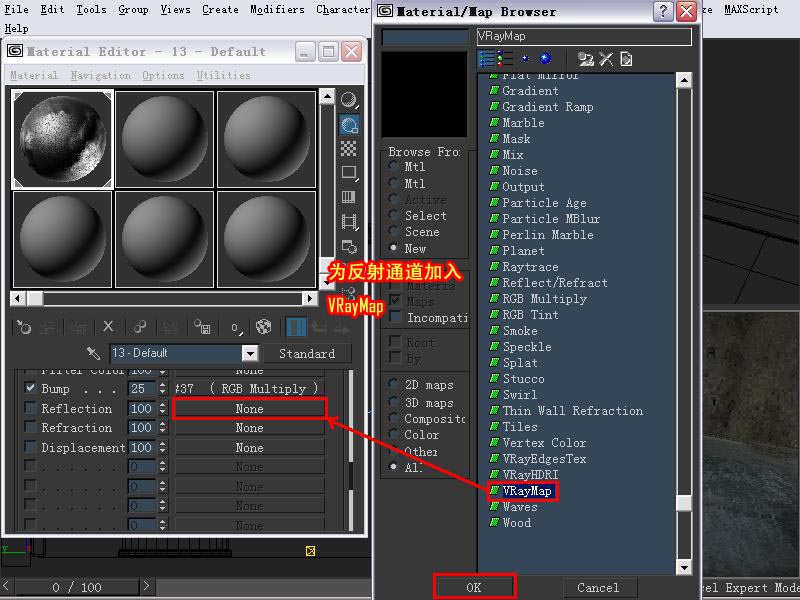Select VRayMap in the map list
Screen dimensions: 800x600
point(527,491)
